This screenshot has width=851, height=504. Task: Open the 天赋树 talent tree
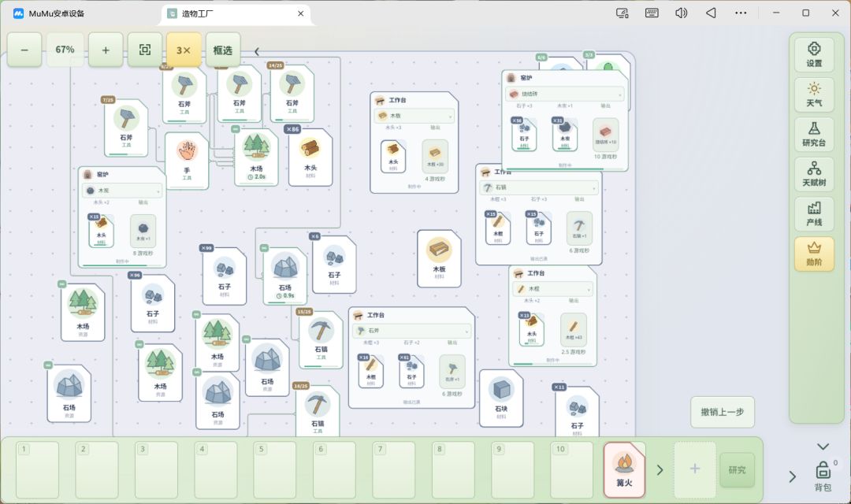click(813, 173)
